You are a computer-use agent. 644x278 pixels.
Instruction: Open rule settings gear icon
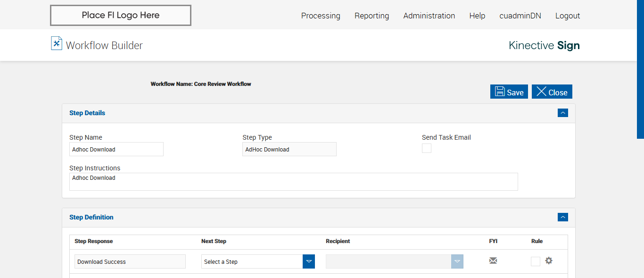coord(549,261)
